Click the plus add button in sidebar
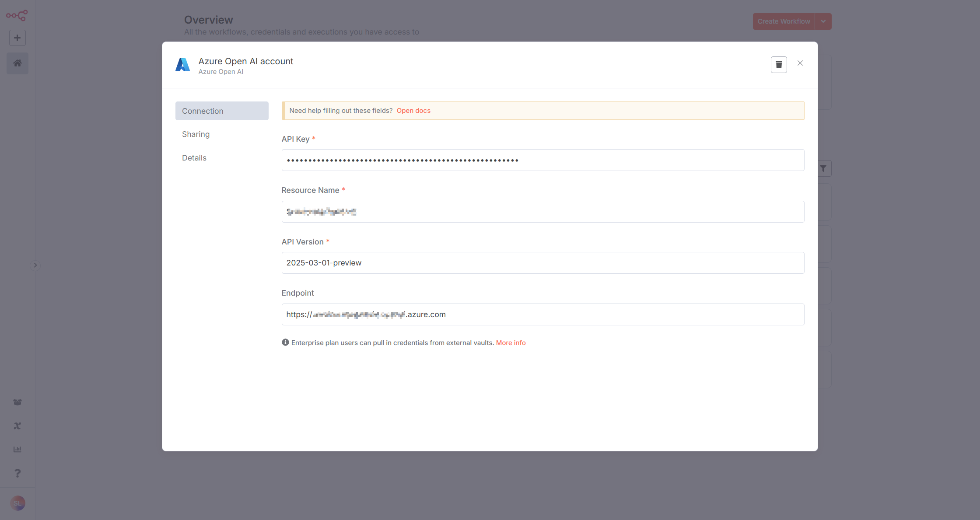The image size is (980, 520). coord(17,38)
